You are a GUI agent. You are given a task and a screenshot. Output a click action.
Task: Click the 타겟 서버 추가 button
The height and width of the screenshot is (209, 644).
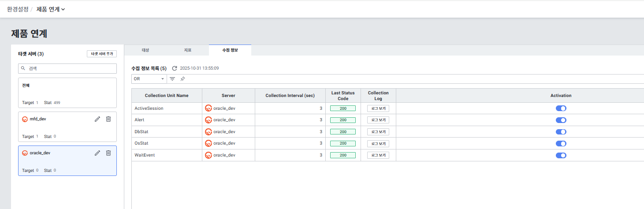pos(102,54)
